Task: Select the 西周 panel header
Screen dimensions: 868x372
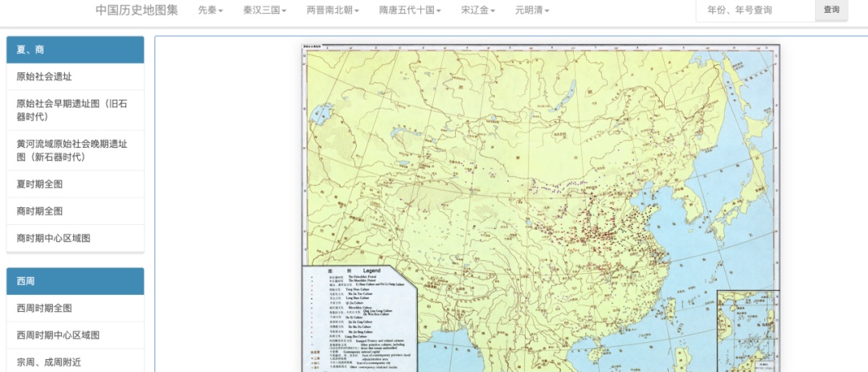Action: point(76,281)
